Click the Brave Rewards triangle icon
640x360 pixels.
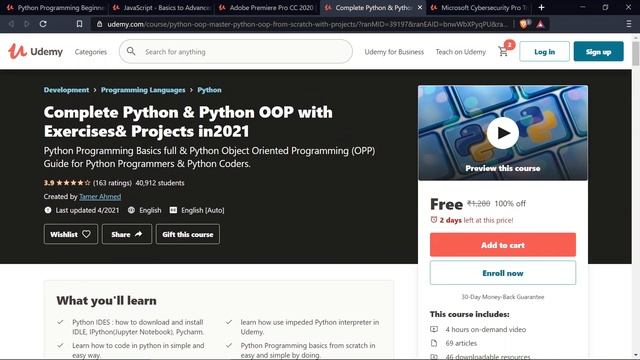(540, 24)
